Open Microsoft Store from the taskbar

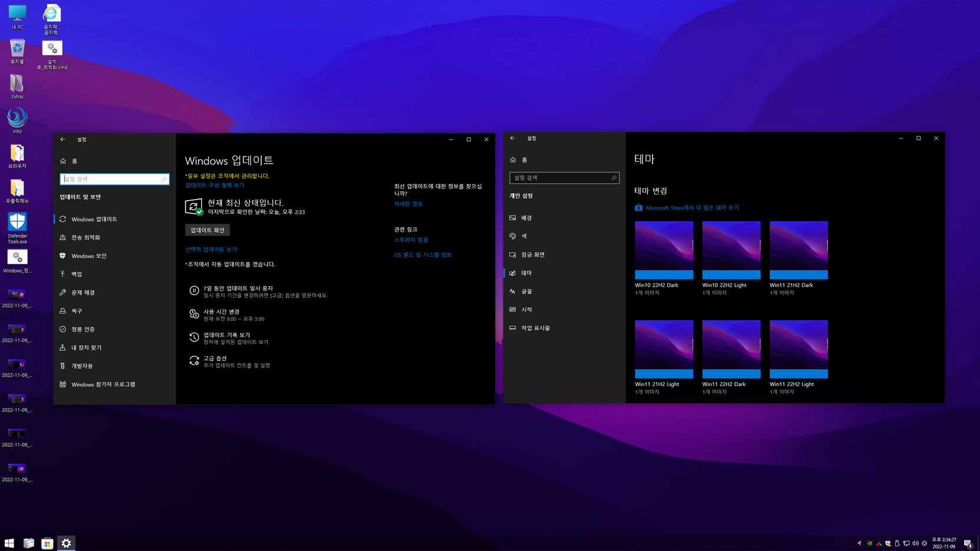47,543
